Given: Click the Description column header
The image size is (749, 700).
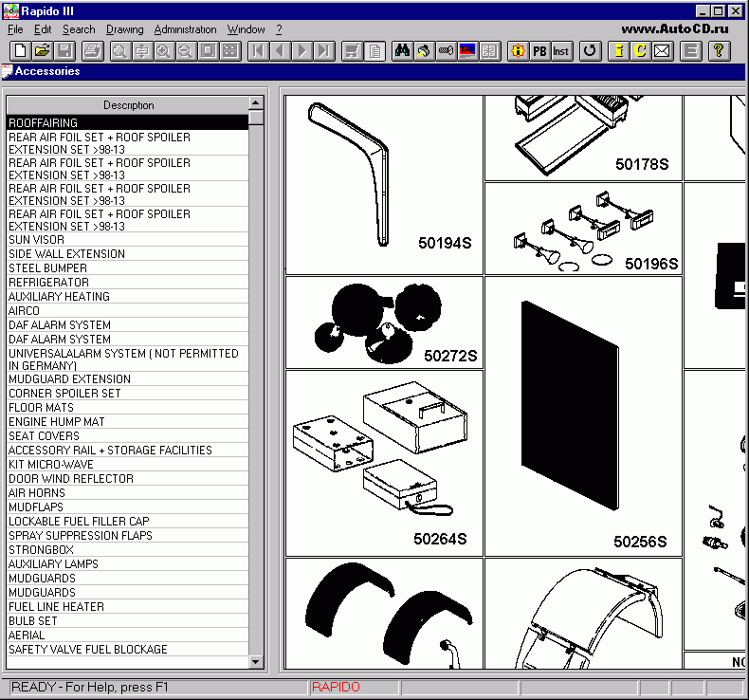Looking at the screenshot, I should (x=128, y=105).
